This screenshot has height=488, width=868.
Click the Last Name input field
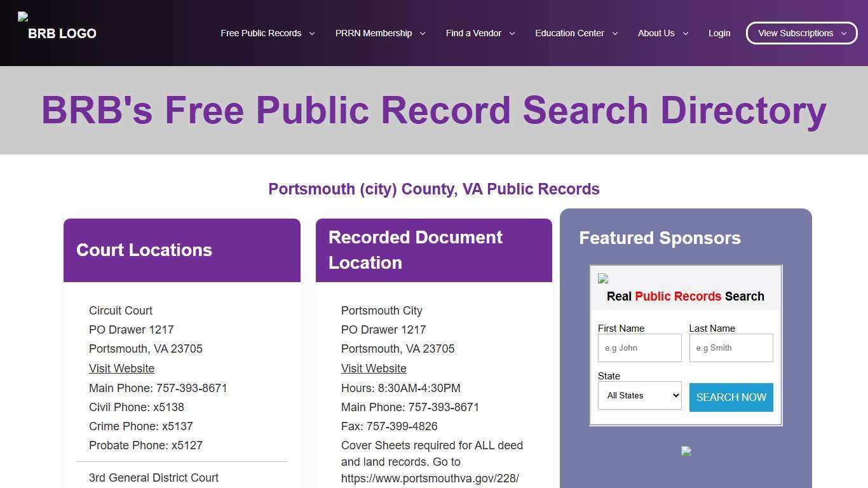731,348
